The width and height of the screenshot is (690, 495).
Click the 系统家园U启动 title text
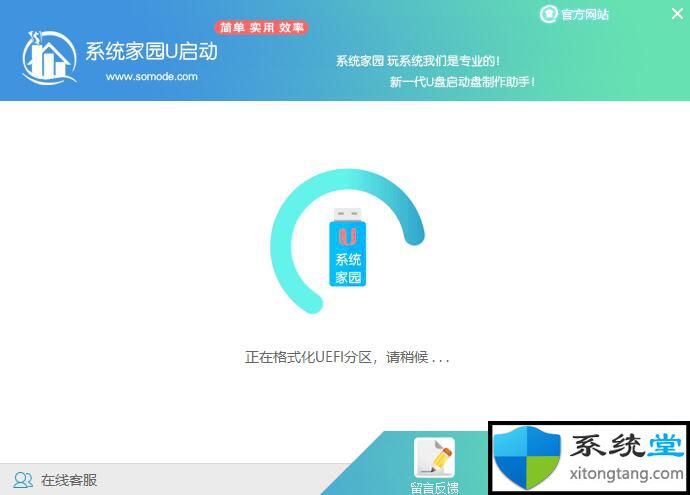(151, 52)
